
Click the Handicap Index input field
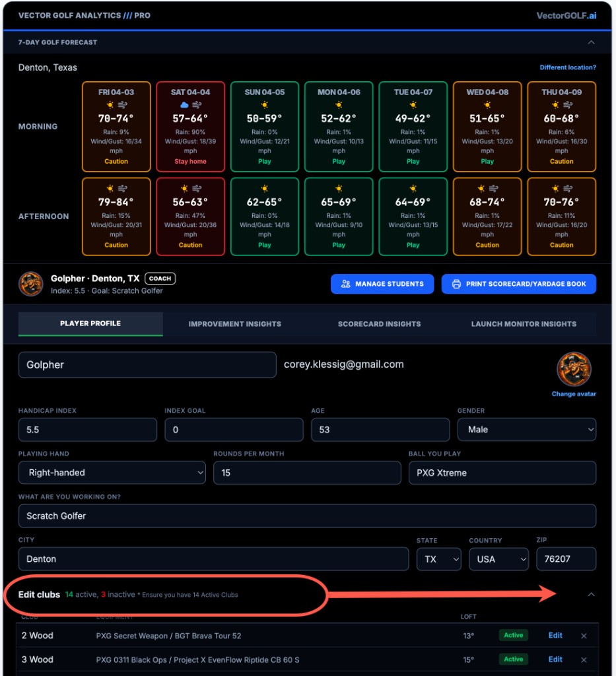(87, 430)
